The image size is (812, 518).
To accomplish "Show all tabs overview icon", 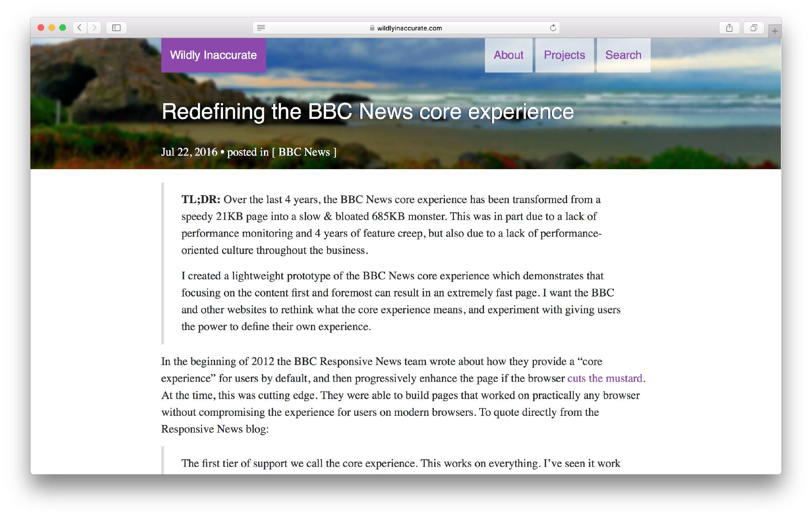I will (754, 28).
